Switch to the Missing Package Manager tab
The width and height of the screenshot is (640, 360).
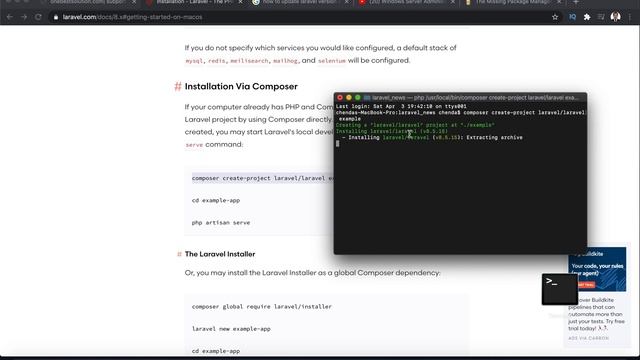click(x=512, y=2)
